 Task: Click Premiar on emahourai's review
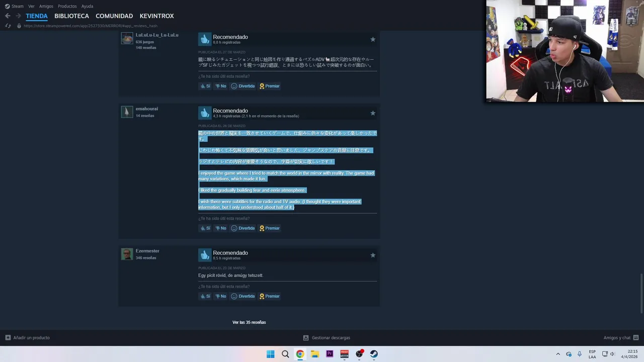[270, 228]
